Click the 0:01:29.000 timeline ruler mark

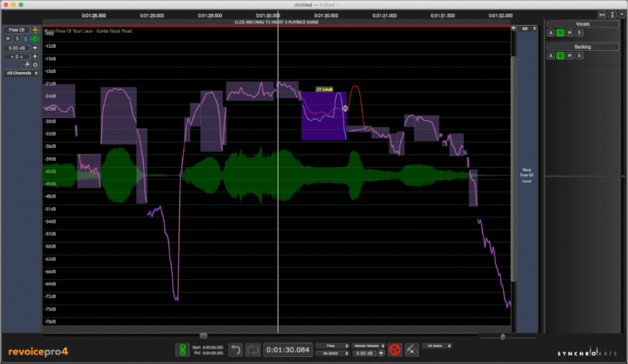pyautogui.click(x=152, y=15)
